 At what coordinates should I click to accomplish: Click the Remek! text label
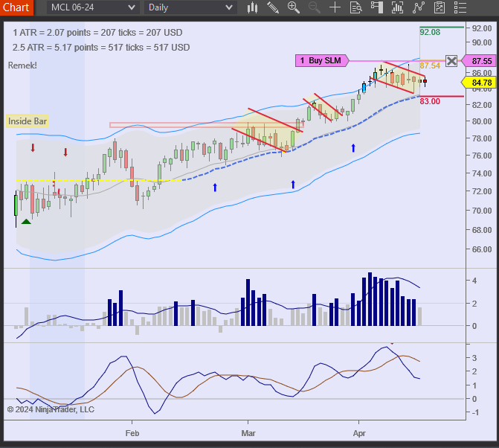point(22,65)
